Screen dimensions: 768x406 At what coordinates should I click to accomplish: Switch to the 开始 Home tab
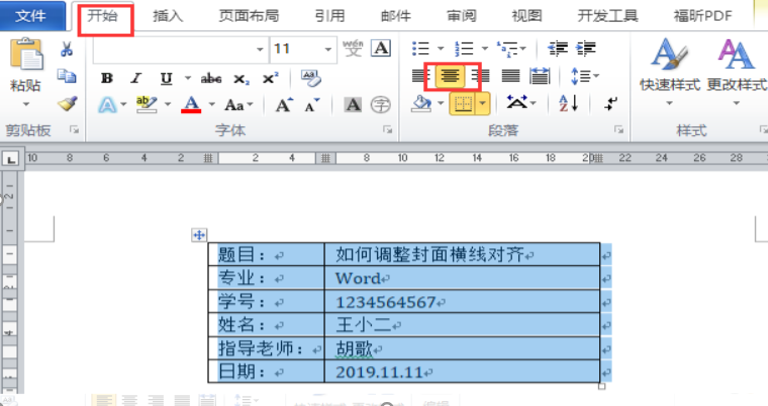point(103,16)
